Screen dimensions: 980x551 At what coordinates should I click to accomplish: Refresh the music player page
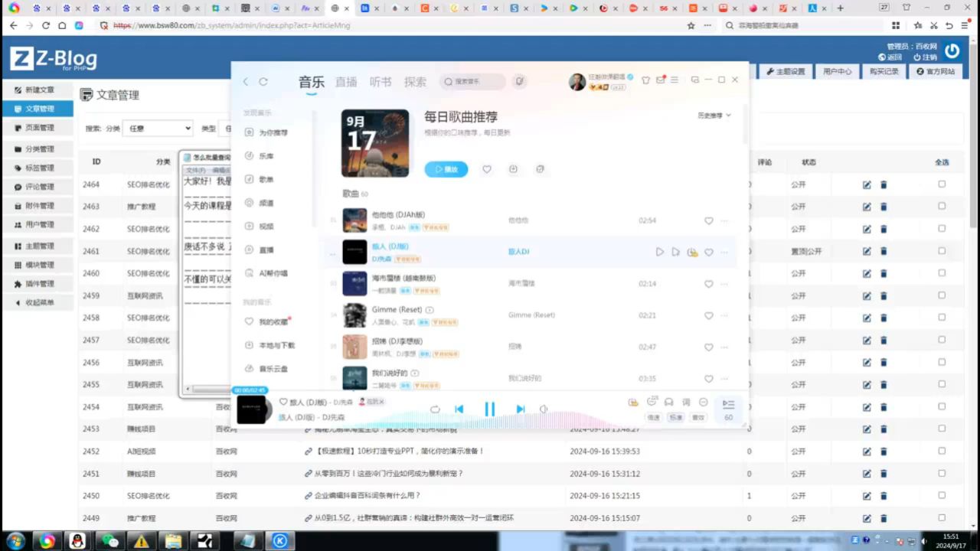pyautogui.click(x=263, y=82)
